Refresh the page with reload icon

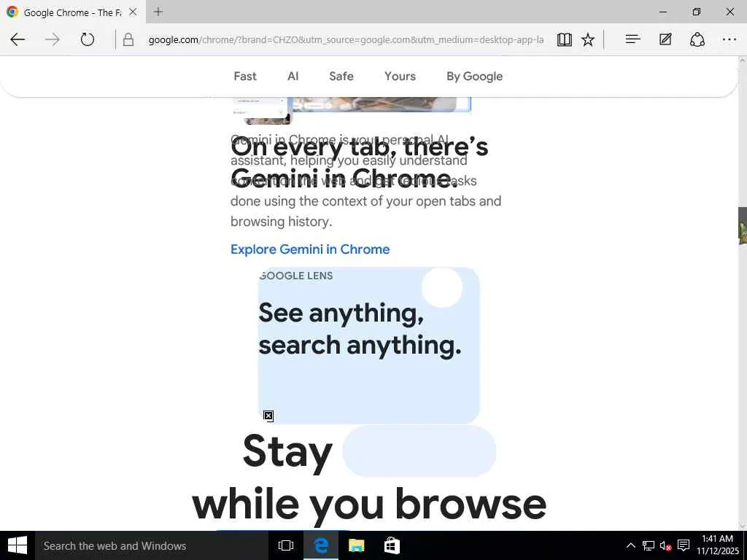88,39
